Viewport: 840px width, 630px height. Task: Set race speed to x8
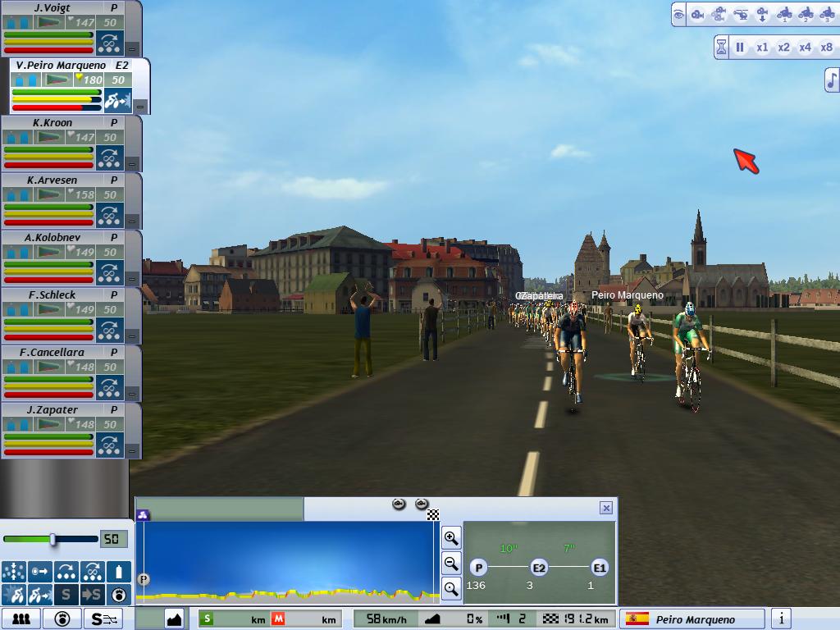click(x=826, y=48)
